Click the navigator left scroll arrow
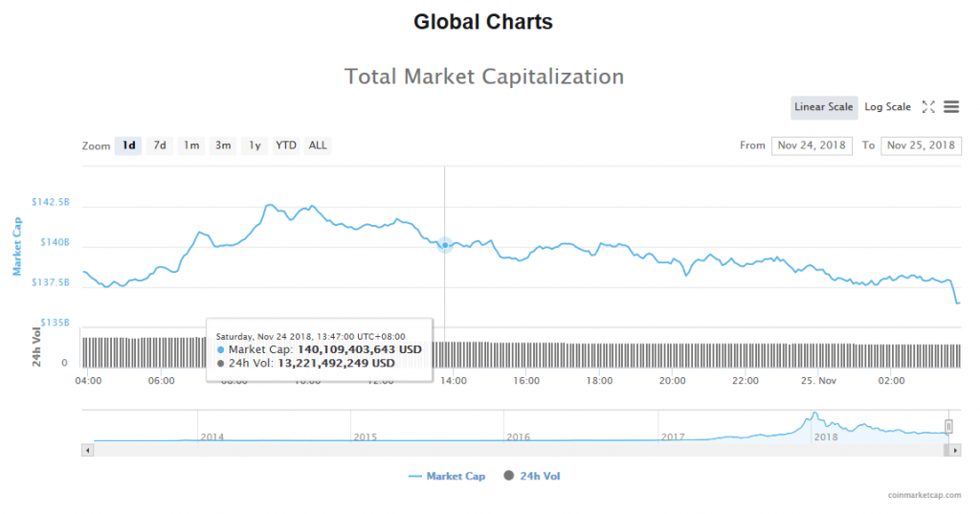 tap(88, 449)
